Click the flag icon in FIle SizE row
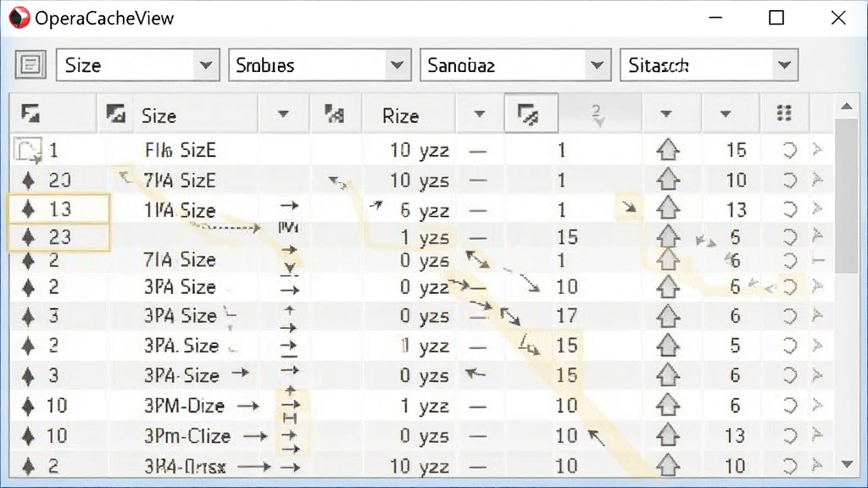The width and height of the screenshot is (868, 488). coord(818,149)
